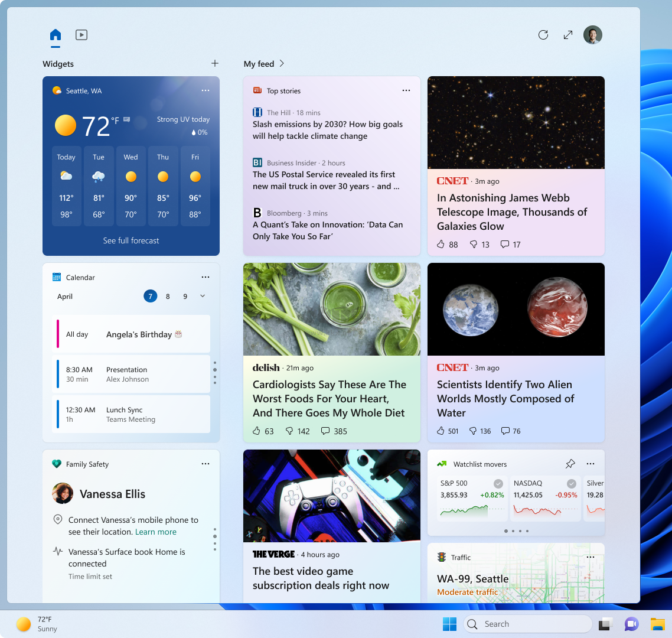This screenshot has height=638, width=672.
Task: Expand the My feed section
Action: [x=282, y=64]
